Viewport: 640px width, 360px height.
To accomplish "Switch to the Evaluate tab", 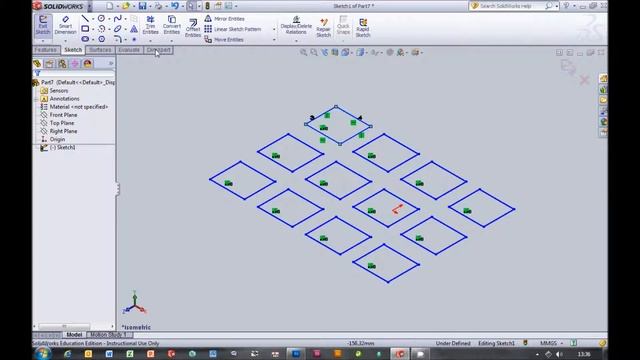I will click(129, 50).
